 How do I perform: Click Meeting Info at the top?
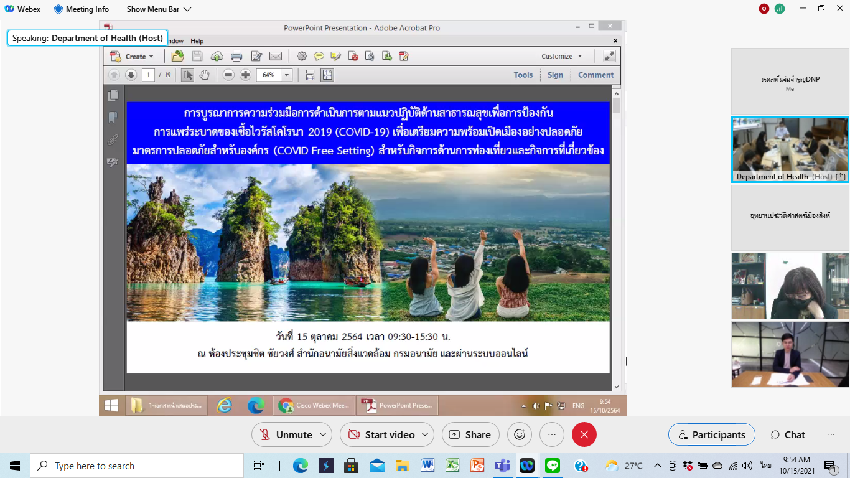tap(82, 9)
